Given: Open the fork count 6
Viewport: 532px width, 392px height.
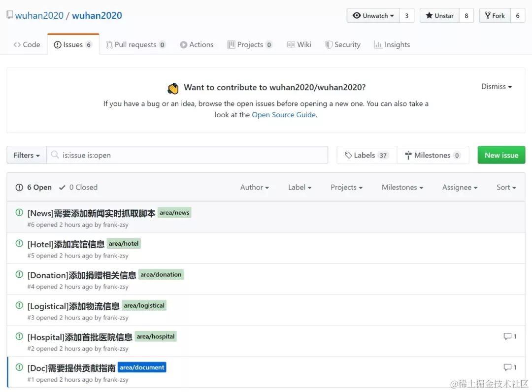Looking at the screenshot, I should (518, 16).
